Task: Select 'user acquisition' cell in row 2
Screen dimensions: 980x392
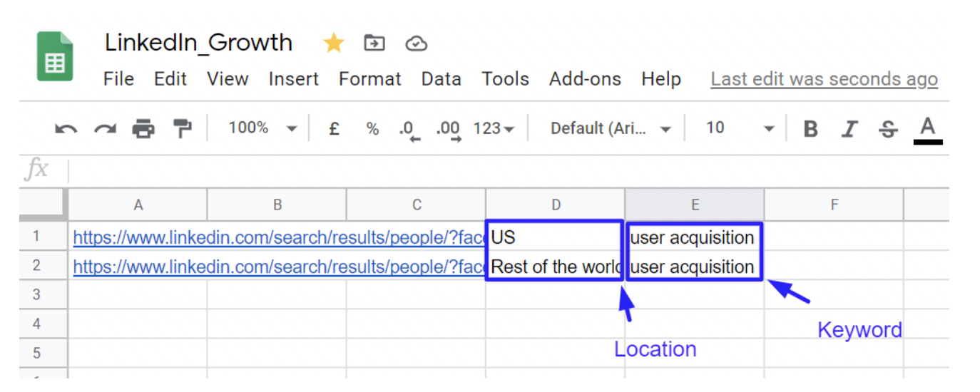Action: 694,266
